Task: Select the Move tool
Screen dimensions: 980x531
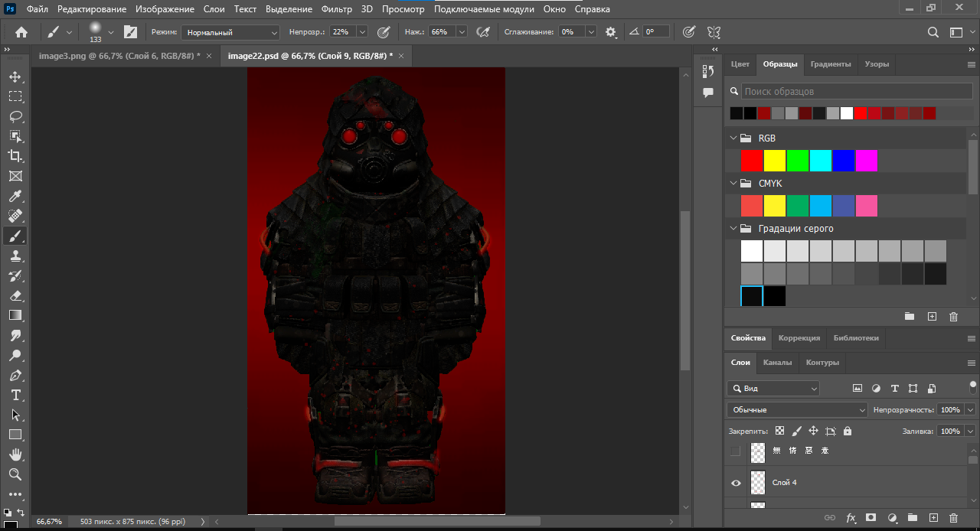Action: 15,77
